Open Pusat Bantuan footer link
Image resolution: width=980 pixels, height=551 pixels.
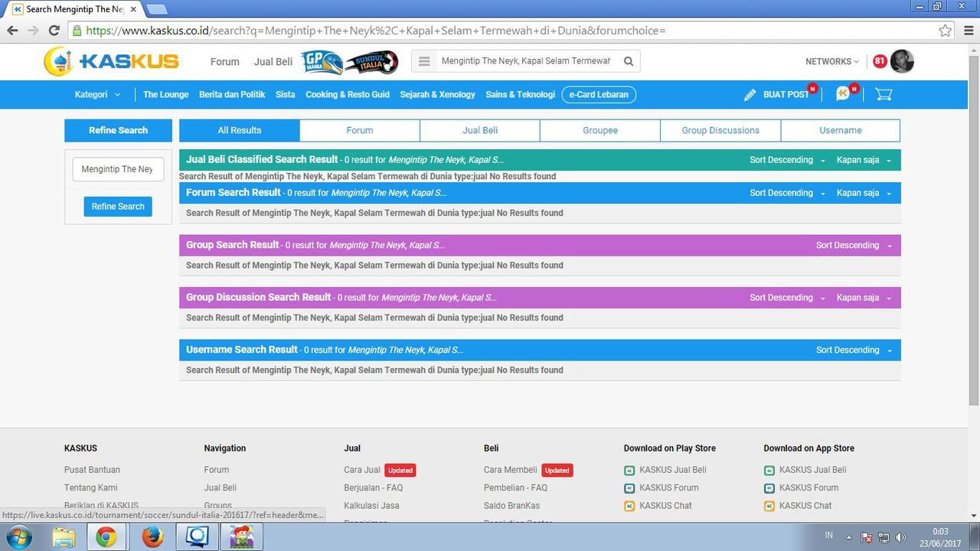coord(92,470)
